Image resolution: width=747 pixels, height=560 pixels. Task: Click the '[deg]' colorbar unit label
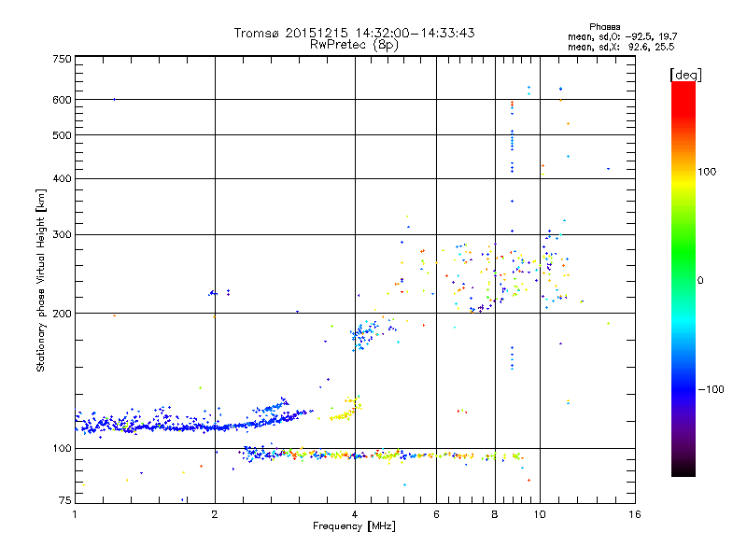click(685, 75)
